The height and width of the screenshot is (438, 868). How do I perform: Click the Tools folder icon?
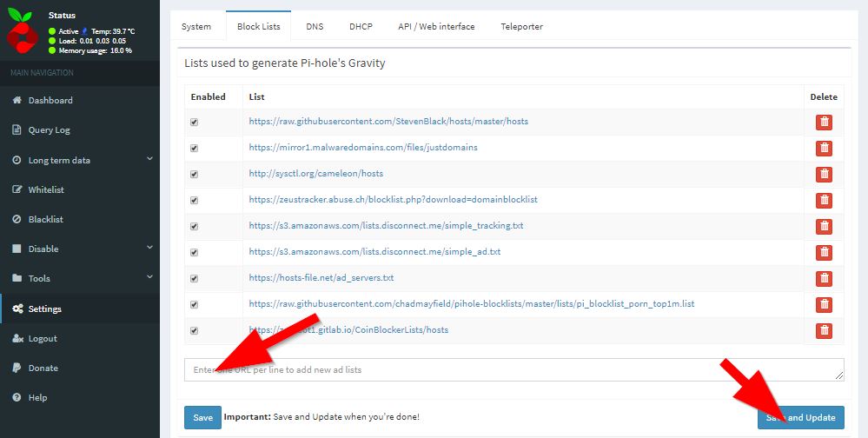coord(17,278)
